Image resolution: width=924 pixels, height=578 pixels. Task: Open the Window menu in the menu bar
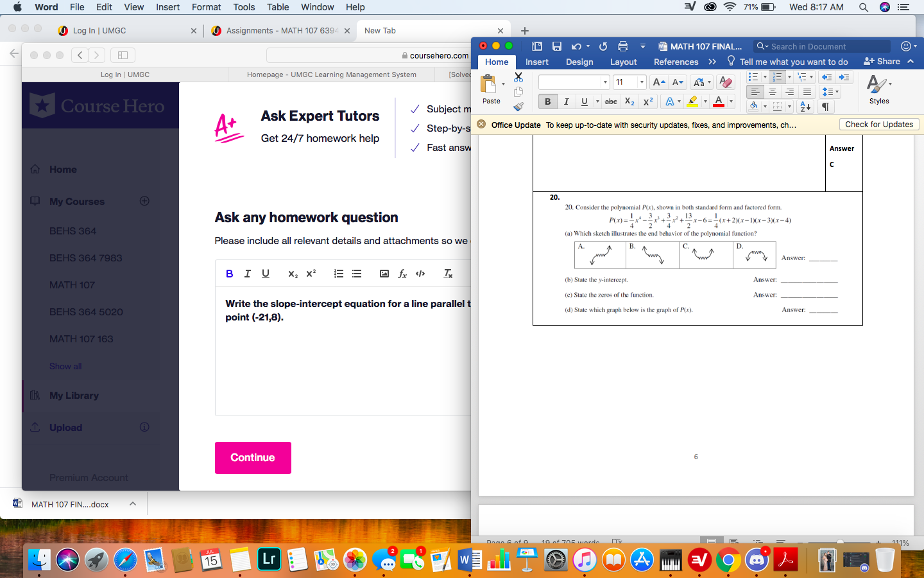click(x=317, y=7)
